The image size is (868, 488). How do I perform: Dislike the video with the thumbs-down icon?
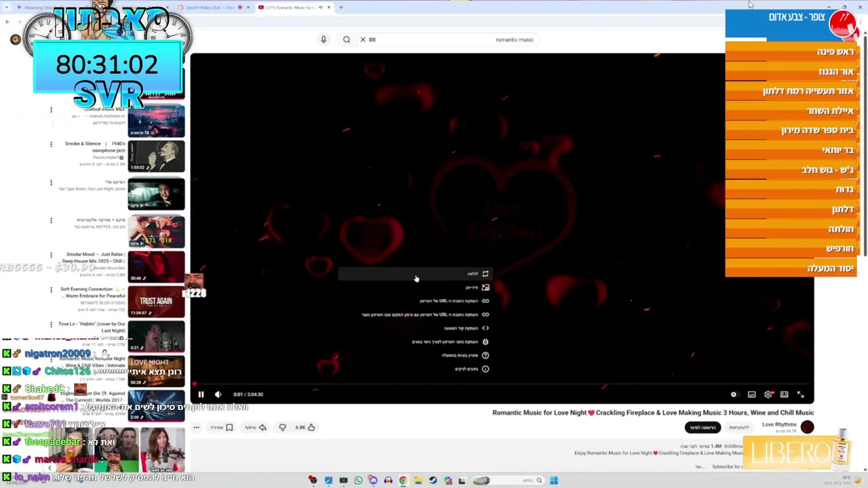click(283, 428)
